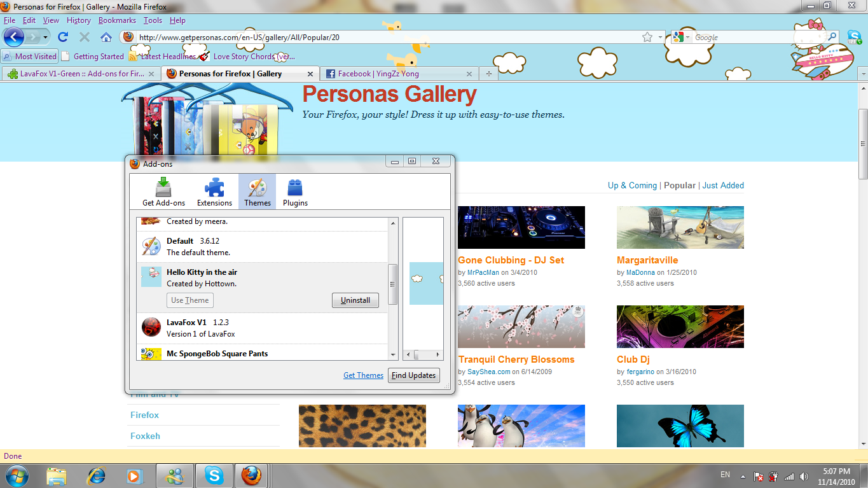Open Skype from the taskbar
Screen dimensions: 868x488
(214, 475)
